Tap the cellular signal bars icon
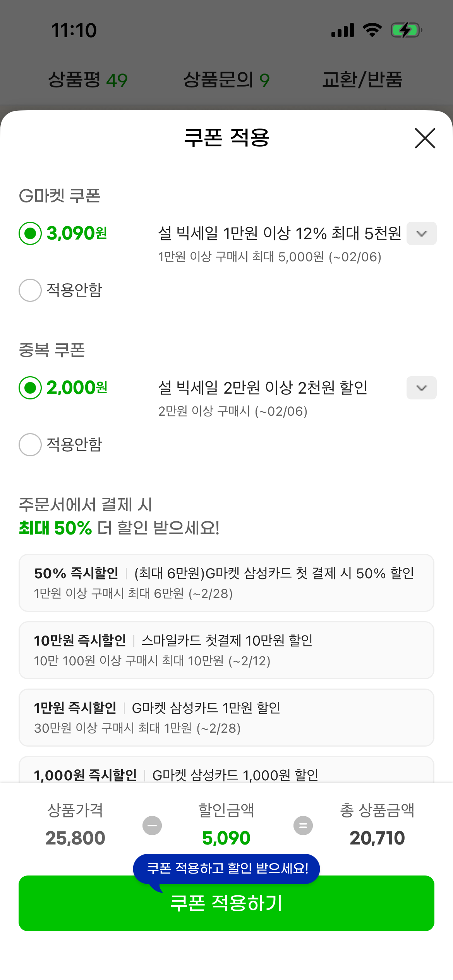 pos(343,30)
